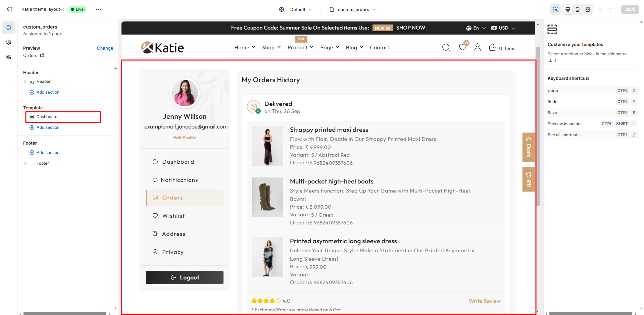The image size is (644, 315).
Task: Switch to fullscreen width preview
Action: pos(588,9)
